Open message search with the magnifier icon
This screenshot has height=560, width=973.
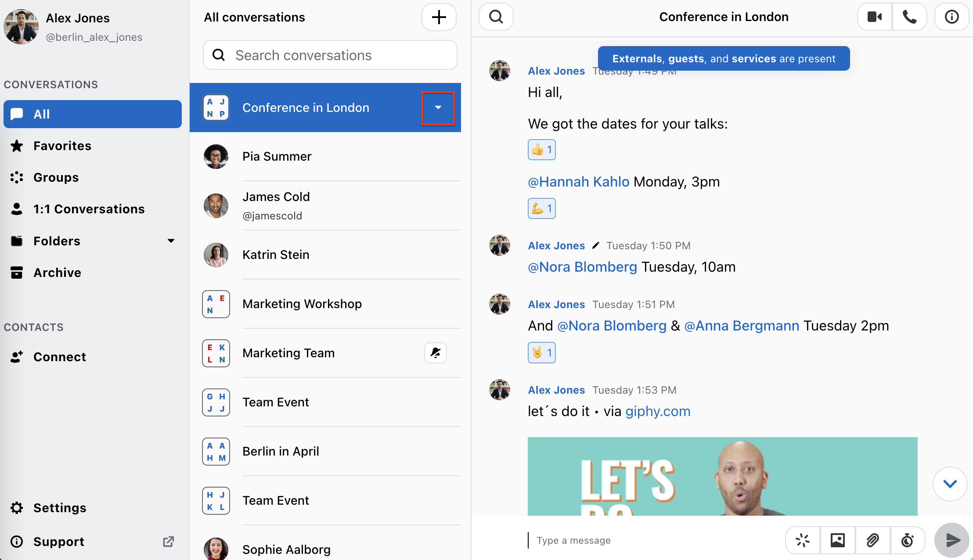[496, 17]
